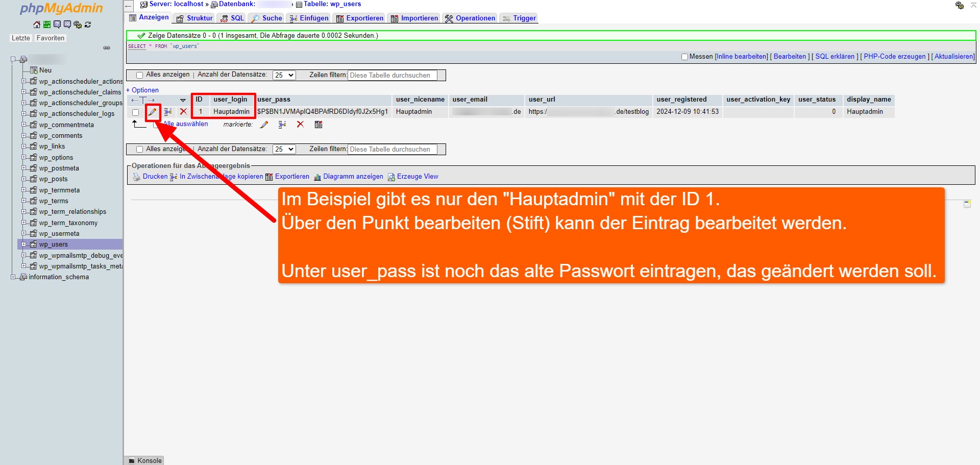Check the Hauptadmin row selection checkbox
Viewport: 980px width, 465px height.
(135, 112)
